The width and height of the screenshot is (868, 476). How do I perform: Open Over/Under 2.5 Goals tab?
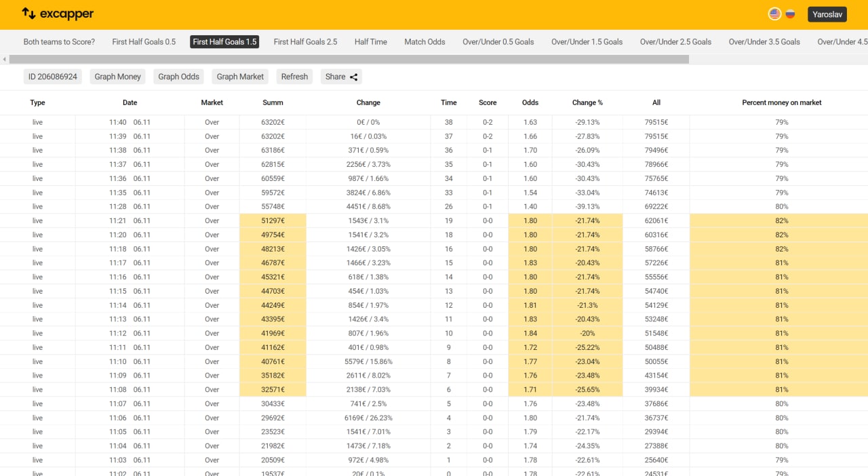tap(675, 42)
